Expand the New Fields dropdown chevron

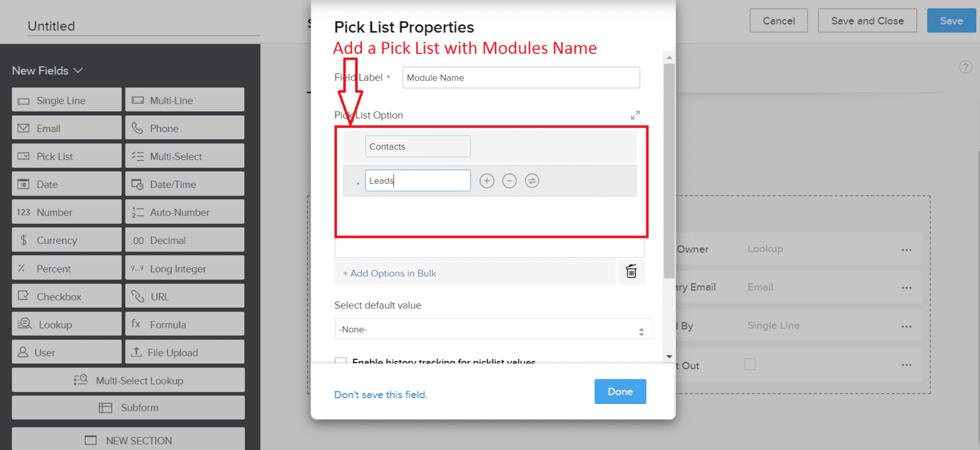click(x=78, y=71)
